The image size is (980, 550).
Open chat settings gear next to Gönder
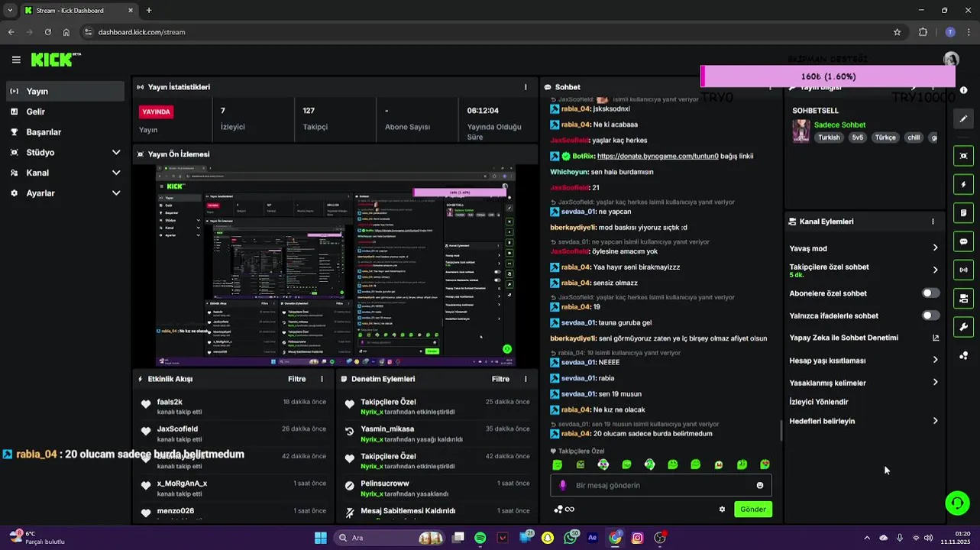tap(722, 510)
